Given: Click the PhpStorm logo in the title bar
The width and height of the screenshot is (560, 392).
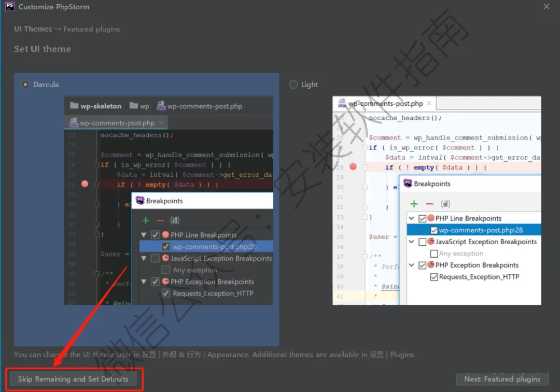Looking at the screenshot, I should [x=10, y=6].
